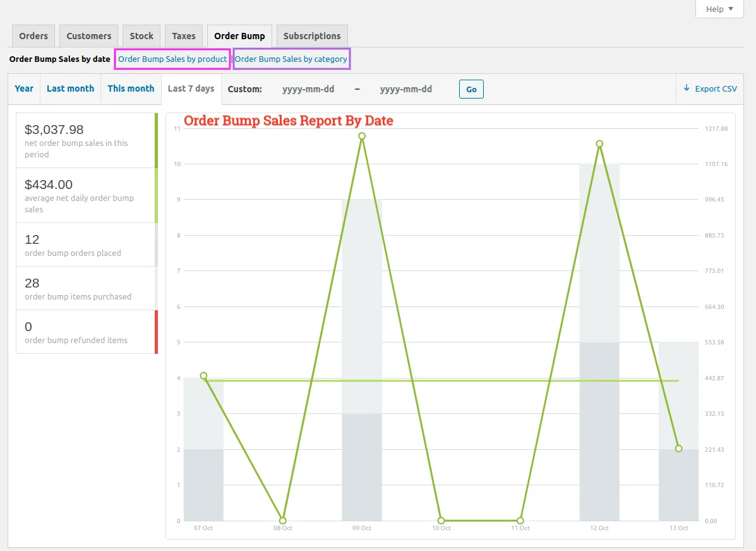View Order Bump Sales by category

pos(291,59)
